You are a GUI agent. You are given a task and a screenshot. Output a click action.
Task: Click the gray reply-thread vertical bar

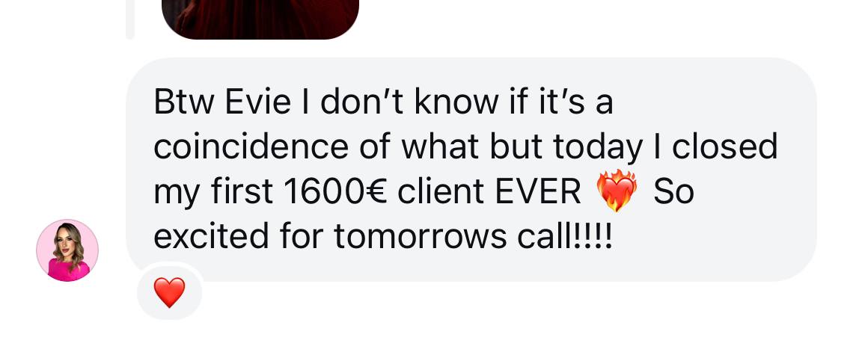(x=130, y=19)
